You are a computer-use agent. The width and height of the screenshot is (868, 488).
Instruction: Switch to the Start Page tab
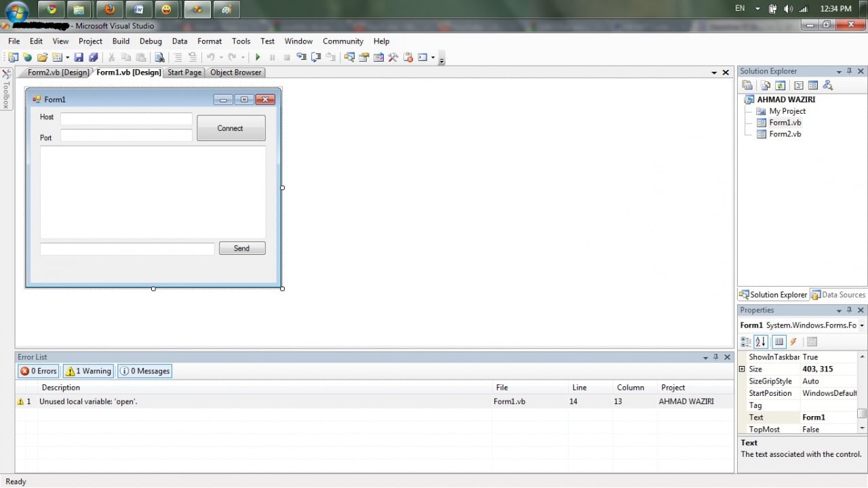184,73
